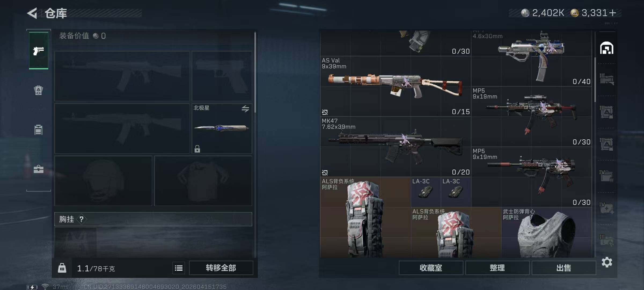
Task: Select the AS Val 9x39mm rifle
Action: click(x=396, y=86)
